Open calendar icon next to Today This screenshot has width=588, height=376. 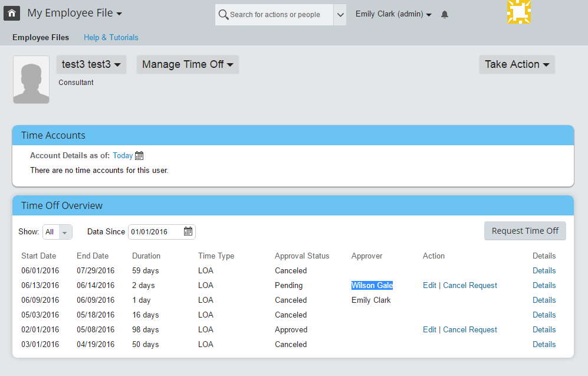[139, 155]
